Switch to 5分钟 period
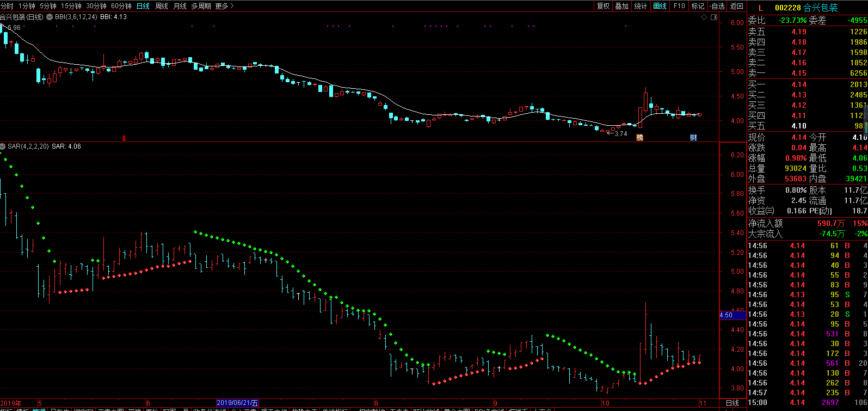The image size is (868, 411). coord(48,6)
